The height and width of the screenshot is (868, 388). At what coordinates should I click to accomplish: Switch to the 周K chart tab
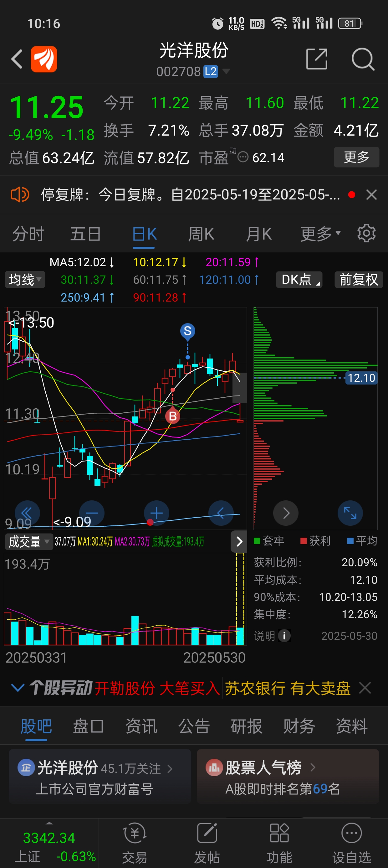tap(201, 234)
